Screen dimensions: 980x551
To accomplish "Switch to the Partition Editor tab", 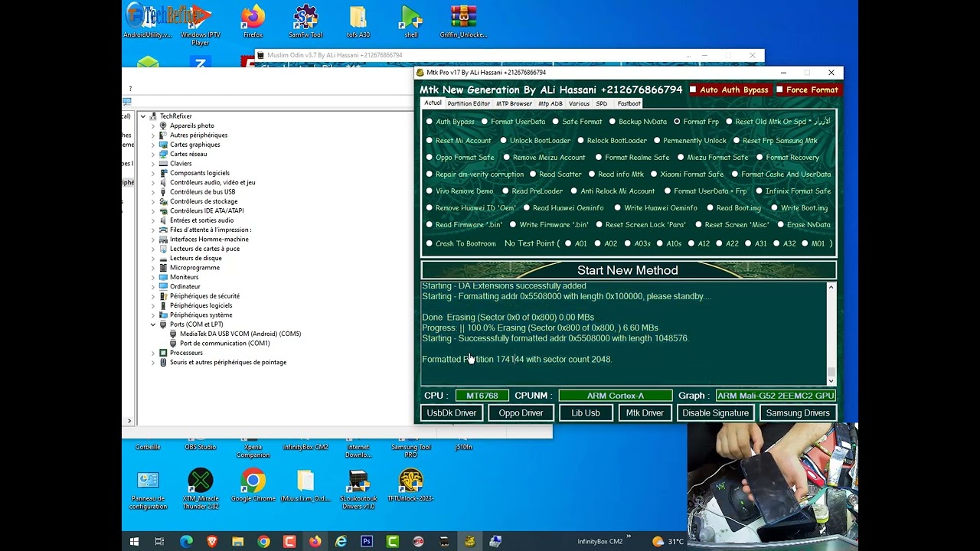I will click(469, 104).
